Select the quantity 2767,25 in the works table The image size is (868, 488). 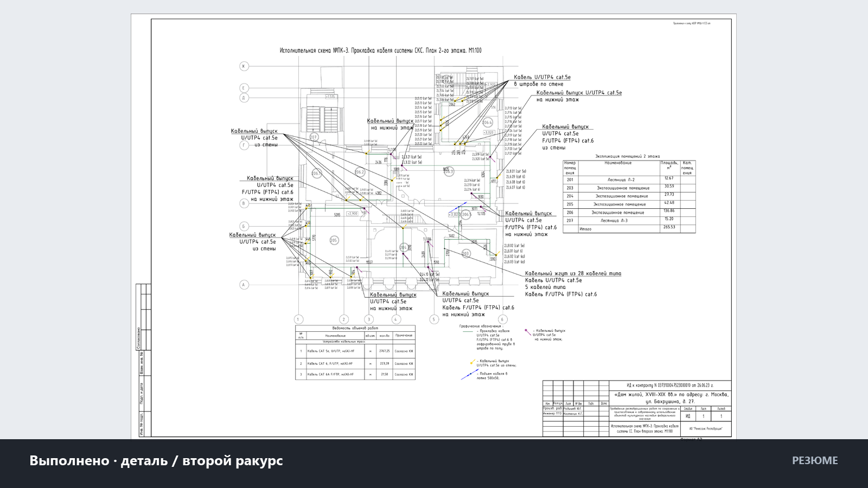385,351
